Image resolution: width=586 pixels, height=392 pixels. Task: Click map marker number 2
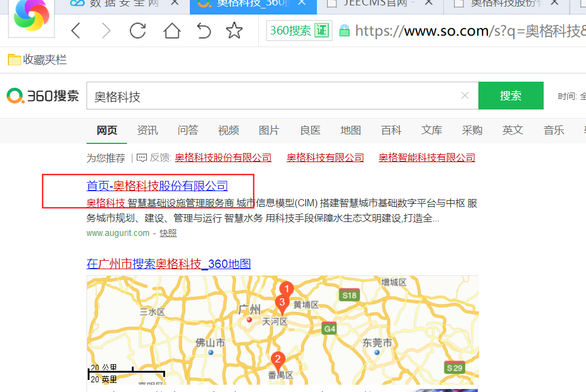278,360
